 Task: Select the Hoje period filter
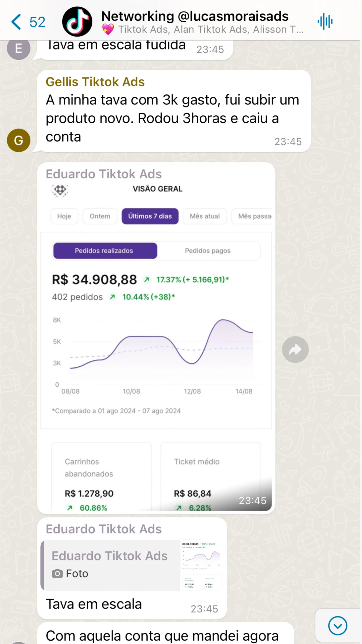[64, 216]
